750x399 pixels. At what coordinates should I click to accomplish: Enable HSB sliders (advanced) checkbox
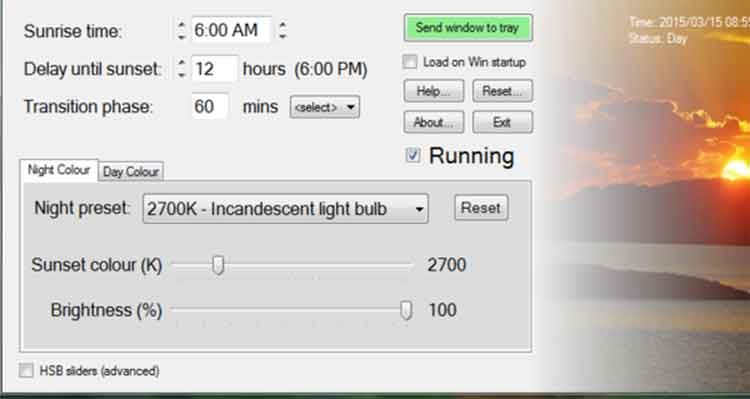(27, 370)
